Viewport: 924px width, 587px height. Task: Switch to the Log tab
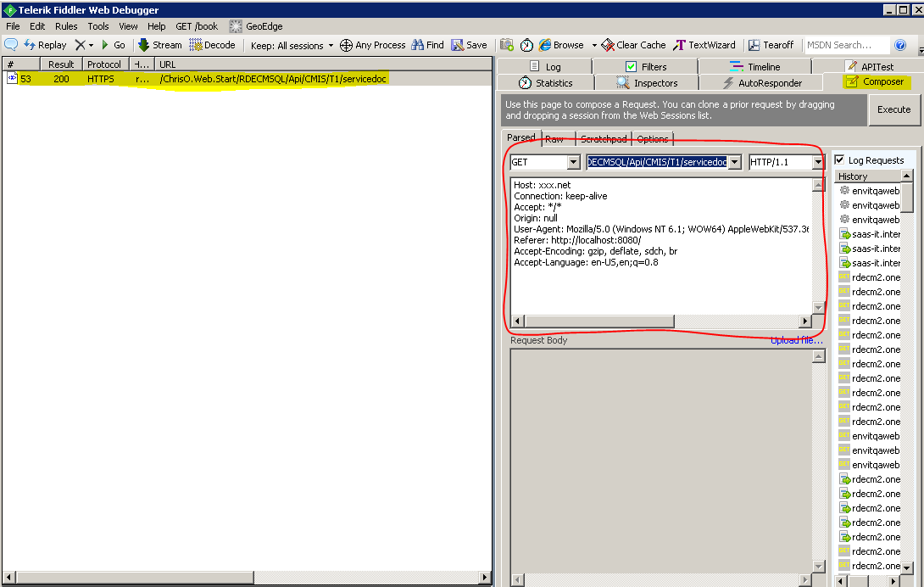click(544, 67)
